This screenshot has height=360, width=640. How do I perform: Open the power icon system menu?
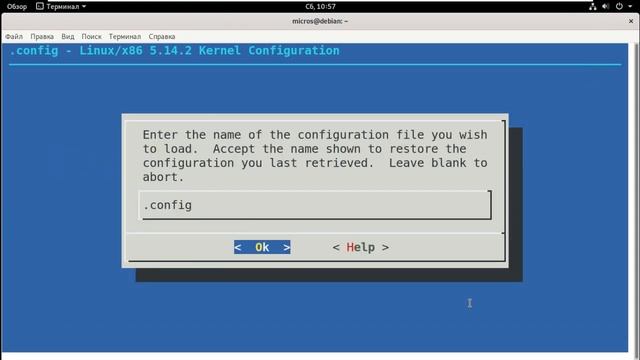tap(619, 7)
